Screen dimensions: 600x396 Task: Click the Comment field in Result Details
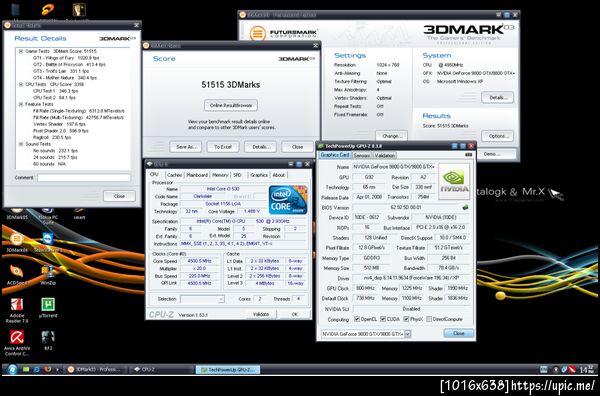[x=84, y=178]
